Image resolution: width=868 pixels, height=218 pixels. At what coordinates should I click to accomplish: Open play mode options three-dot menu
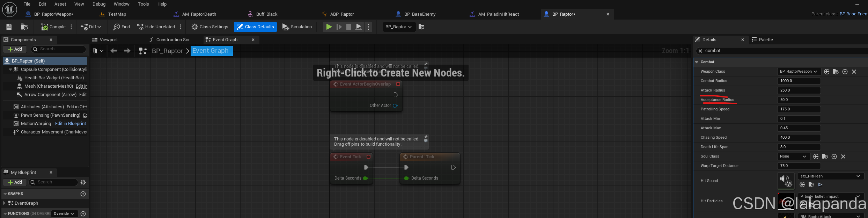point(368,27)
